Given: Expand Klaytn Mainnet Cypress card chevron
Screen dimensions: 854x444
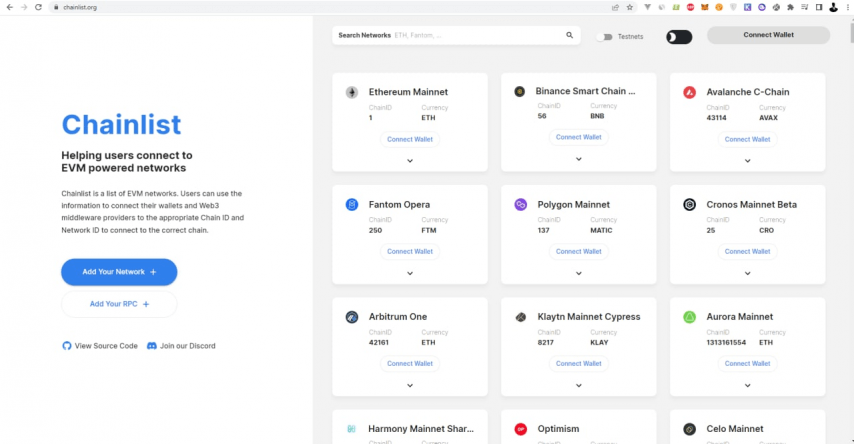Looking at the screenshot, I should [x=579, y=386].
